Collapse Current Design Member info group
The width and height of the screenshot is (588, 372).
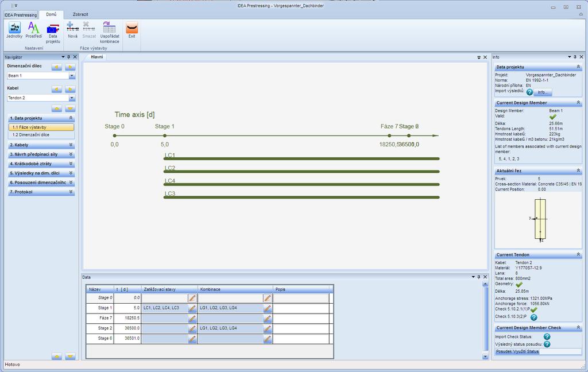[578, 102]
